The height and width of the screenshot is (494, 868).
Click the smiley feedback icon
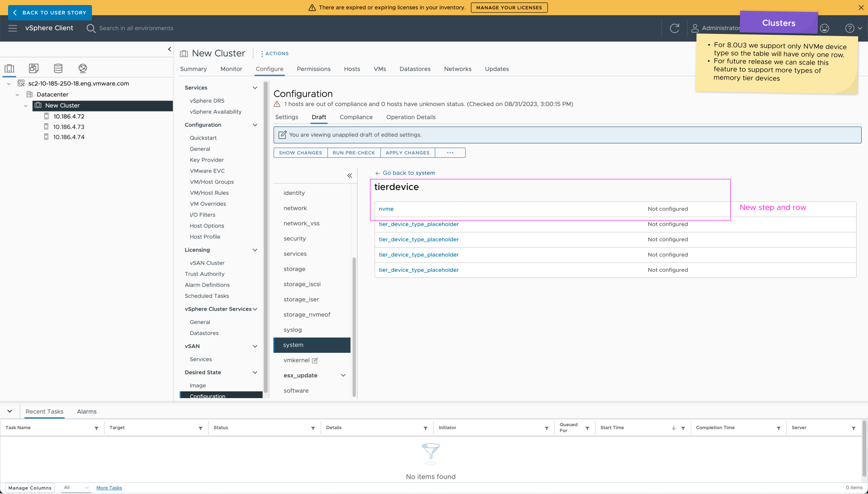click(x=824, y=28)
